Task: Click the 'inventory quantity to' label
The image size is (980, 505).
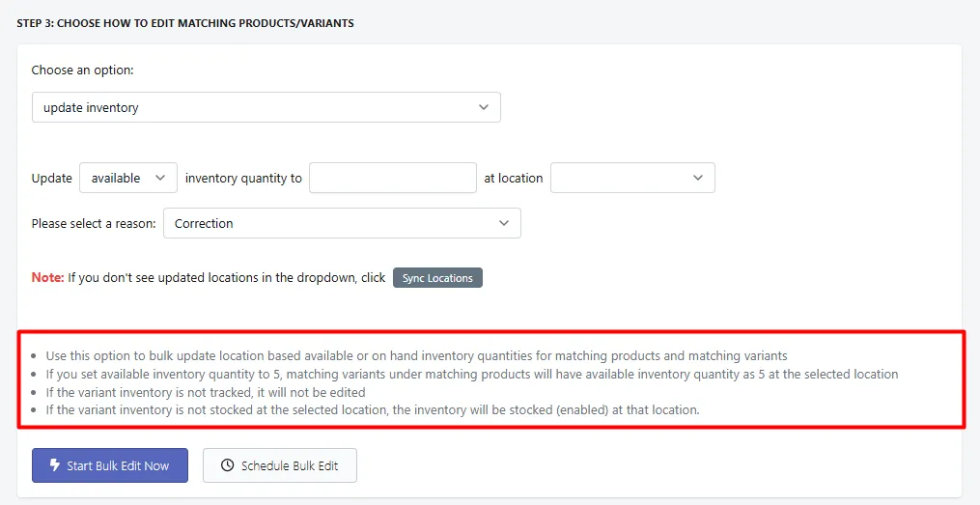Action: point(243,178)
